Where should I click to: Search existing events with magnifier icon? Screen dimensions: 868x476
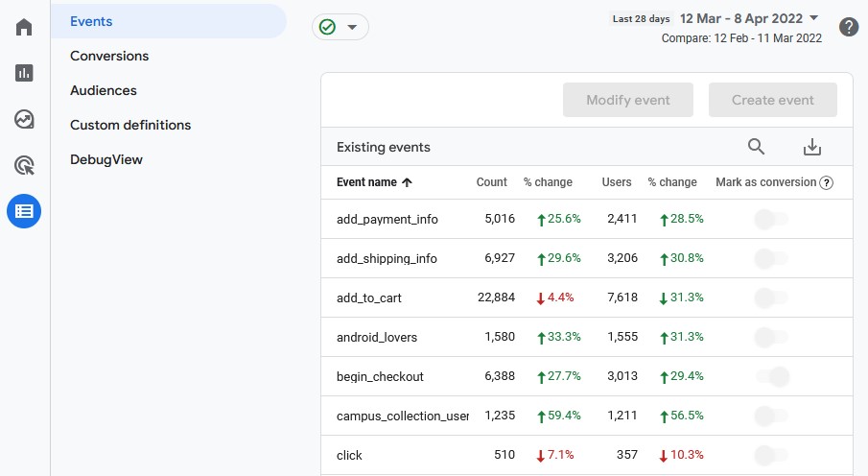[756, 146]
